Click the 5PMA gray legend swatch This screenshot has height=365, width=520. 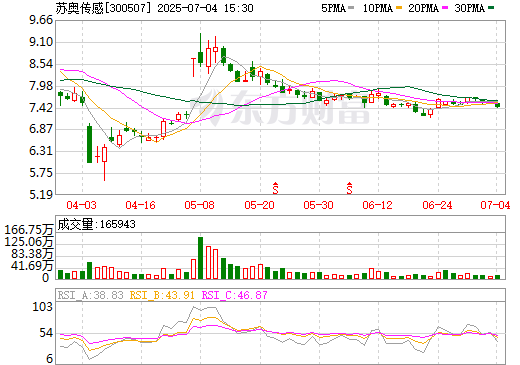click(x=351, y=8)
